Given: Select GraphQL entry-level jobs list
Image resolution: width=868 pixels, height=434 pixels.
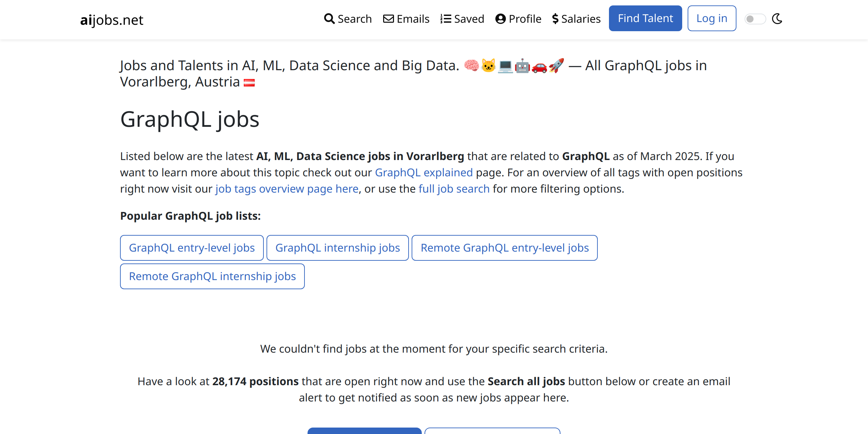Looking at the screenshot, I should 192,248.
